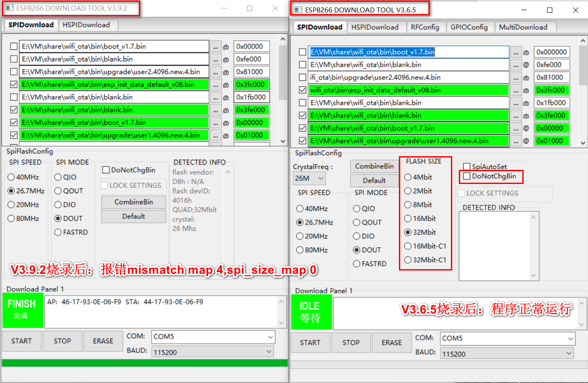Click START button in V3.9.2 window
Image resolution: width=588 pixels, height=383 pixels.
click(x=22, y=341)
